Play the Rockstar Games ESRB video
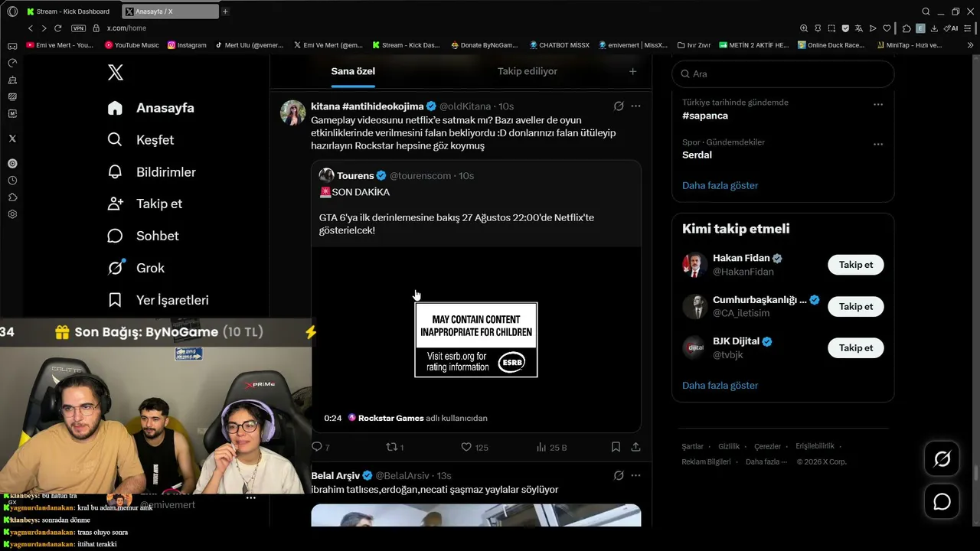This screenshot has width=980, height=551. 476,339
